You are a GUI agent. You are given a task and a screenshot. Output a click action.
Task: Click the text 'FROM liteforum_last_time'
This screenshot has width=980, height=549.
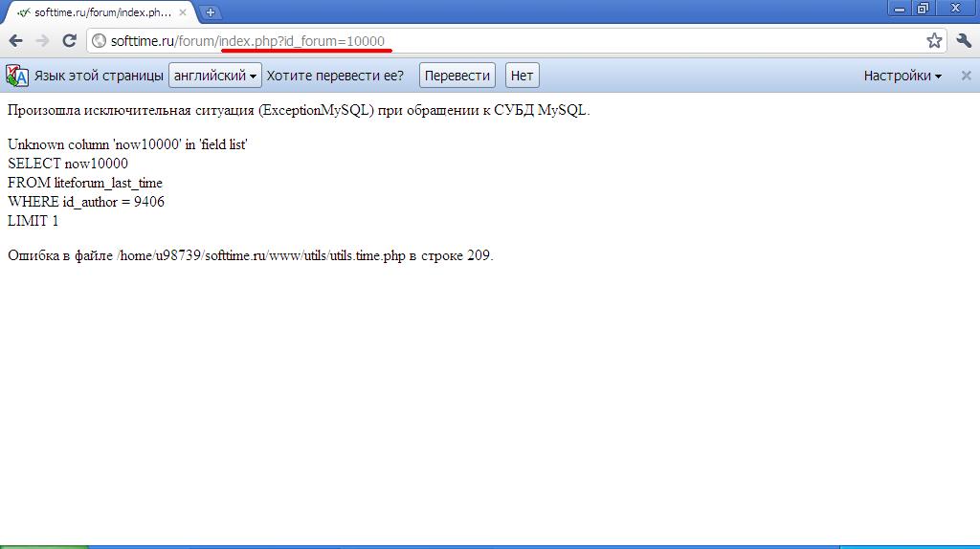pyautogui.click(x=85, y=183)
